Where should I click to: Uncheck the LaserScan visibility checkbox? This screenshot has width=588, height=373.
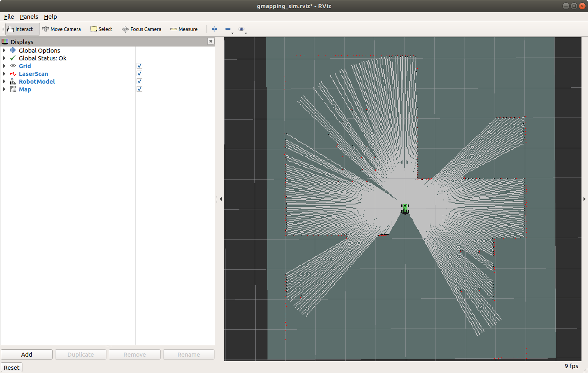click(139, 73)
